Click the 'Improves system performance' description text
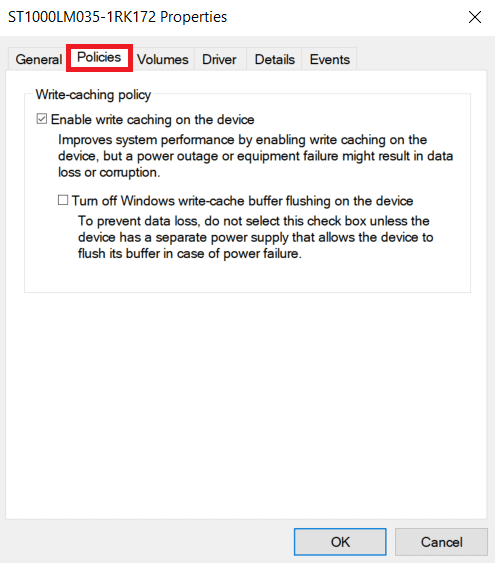Viewport: 495px width, 563px height. point(255,156)
